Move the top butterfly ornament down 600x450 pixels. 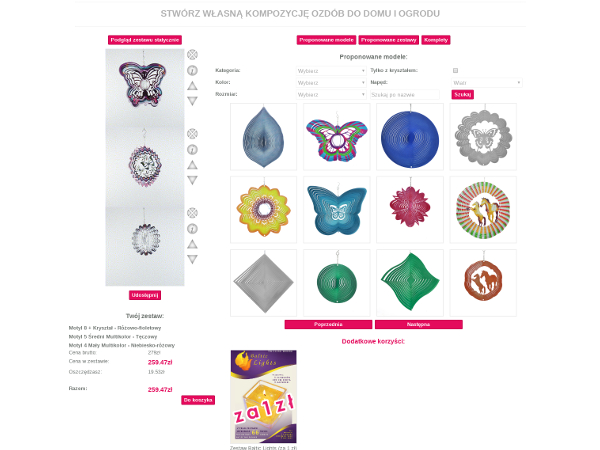(x=192, y=101)
